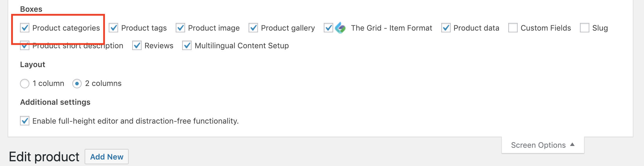
Task: Click the Custom Fields label text
Action: click(x=546, y=28)
